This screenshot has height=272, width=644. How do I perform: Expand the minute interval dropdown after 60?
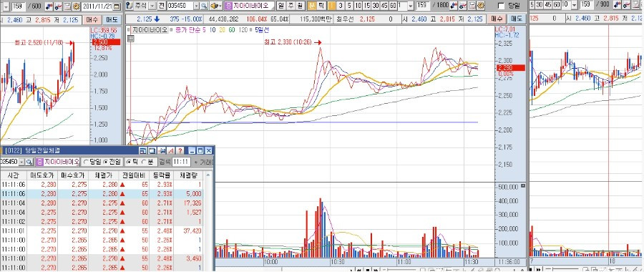(411, 6)
